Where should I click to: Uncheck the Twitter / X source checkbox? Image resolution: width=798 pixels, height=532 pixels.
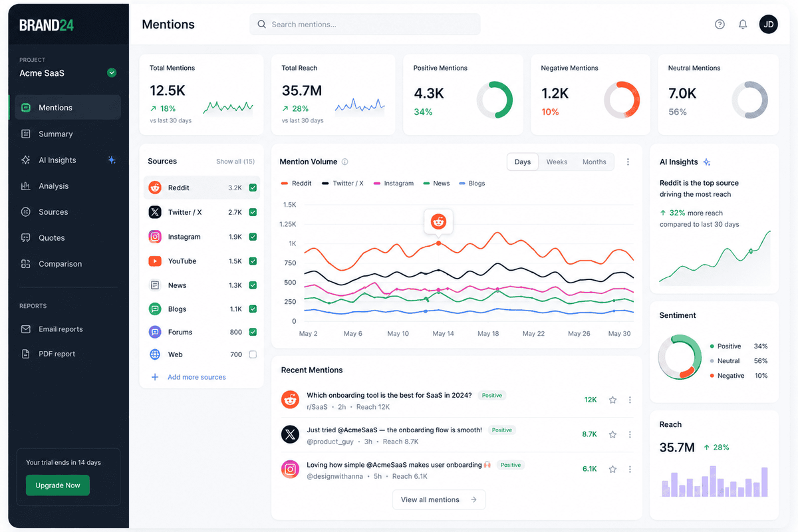click(x=253, y=212)
